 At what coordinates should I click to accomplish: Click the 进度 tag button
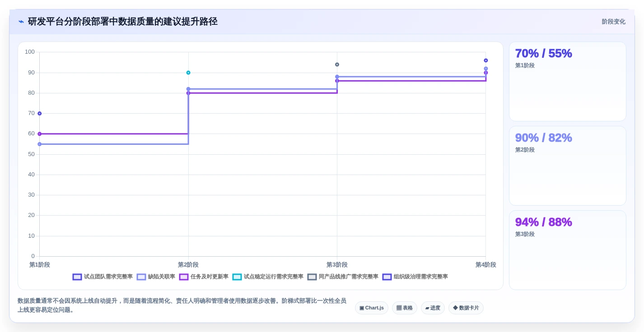click(x=433, y=308)
